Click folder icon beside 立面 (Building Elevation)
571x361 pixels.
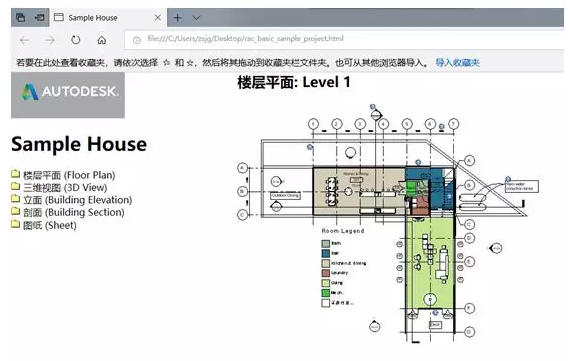[15, 199]
